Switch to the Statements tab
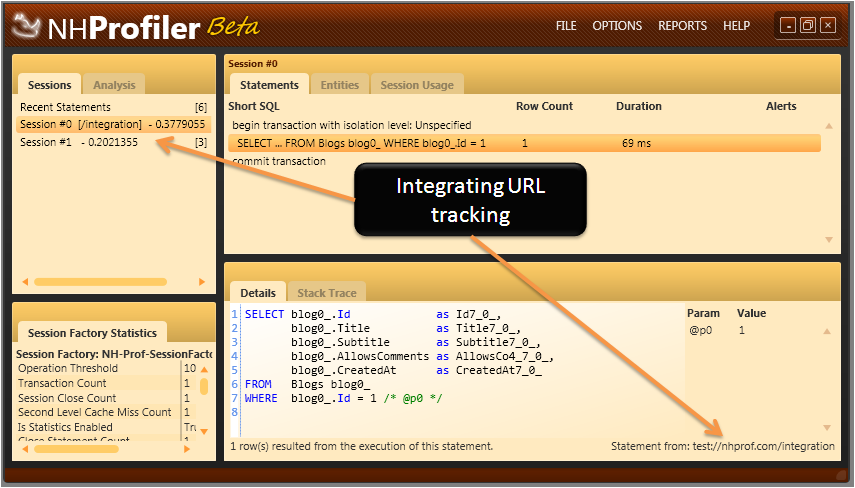Image resolution: width=855 pixels, height=488 pixels. click(x=269, y=85)
